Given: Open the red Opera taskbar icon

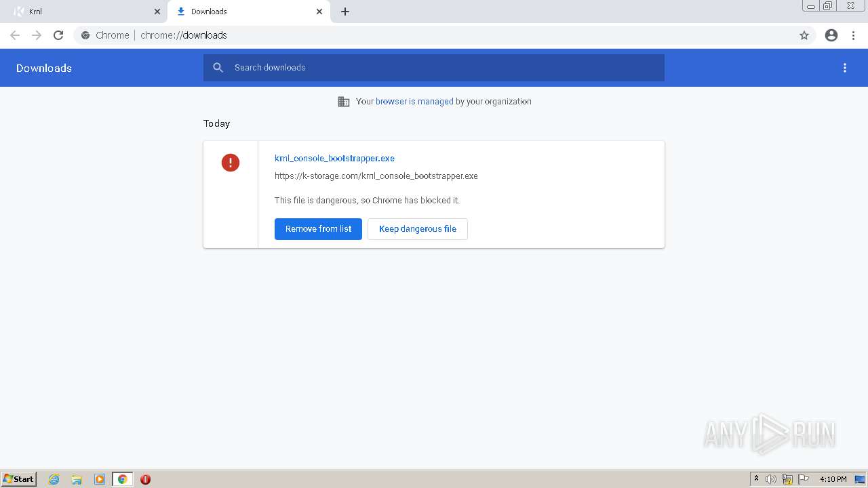Looking at the screenshot, I should click(145, 479).
